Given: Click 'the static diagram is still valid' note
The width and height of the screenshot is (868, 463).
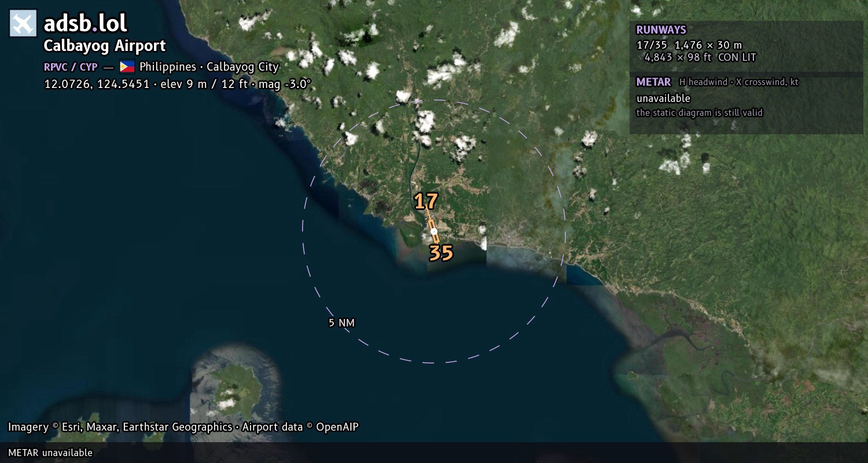Looking at the screenshot, I should click(x=700, y=113).
